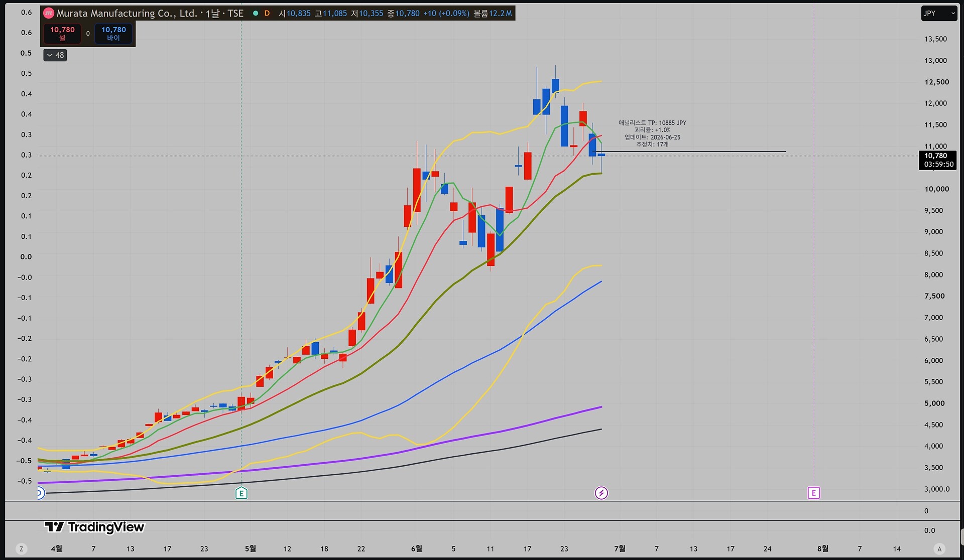Click the spread value 0 between sell and buy

tap(88, 34)
